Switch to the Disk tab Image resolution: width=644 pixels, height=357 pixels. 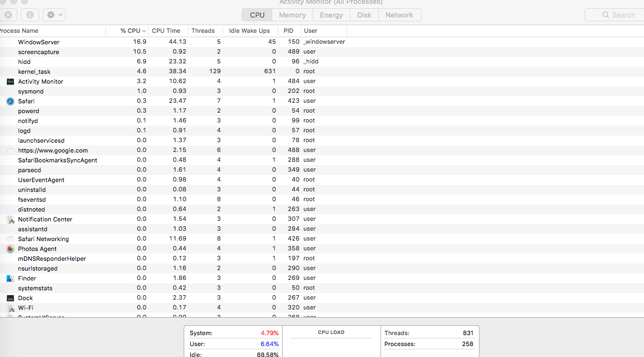(x=364, y=15)
